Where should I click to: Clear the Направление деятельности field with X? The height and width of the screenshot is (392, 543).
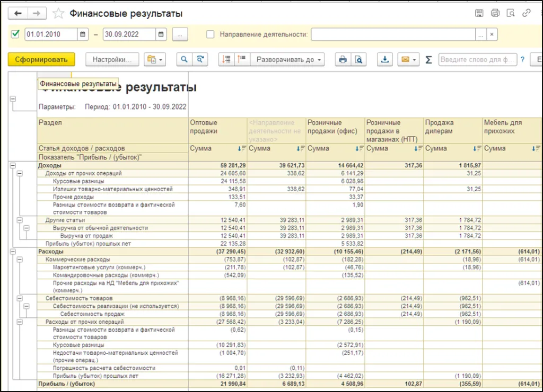point(492,34)
